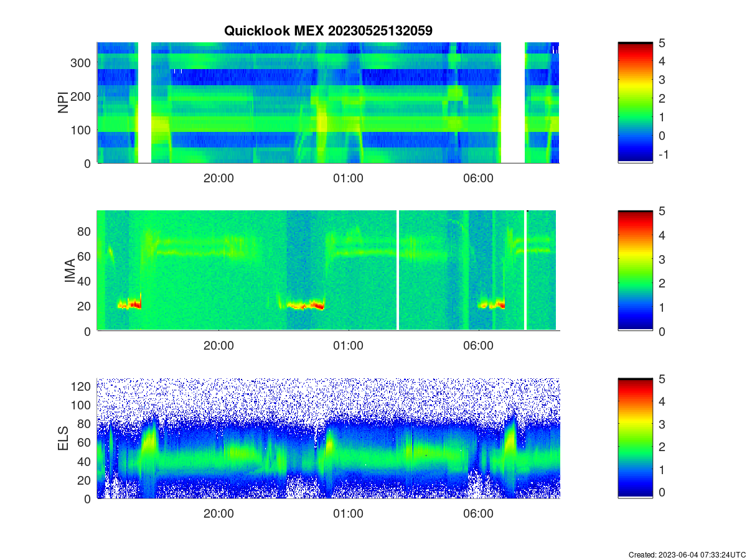Click the 200 tick on NPI y-axis
The width and height of the screenshot is (747, 560).
[81, 96]
